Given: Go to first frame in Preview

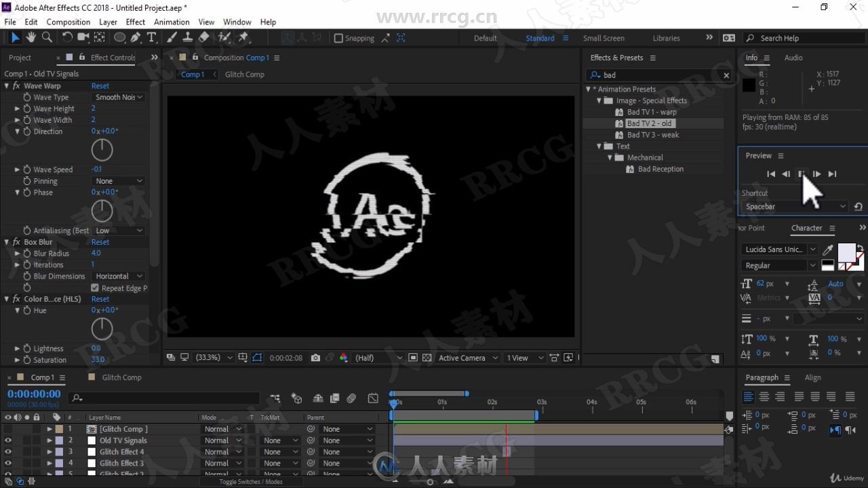Looking at the screenshot, I should [770, 174].
